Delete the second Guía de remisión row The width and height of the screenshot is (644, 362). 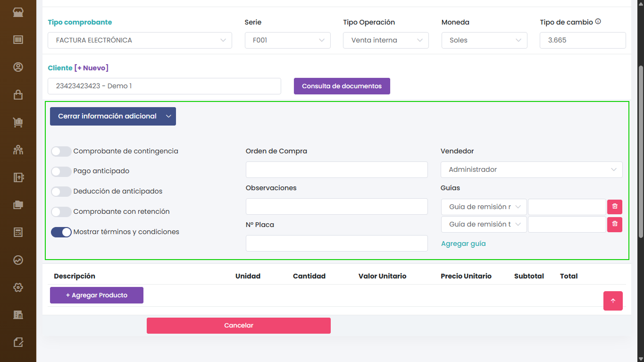(x=615, y=224)
